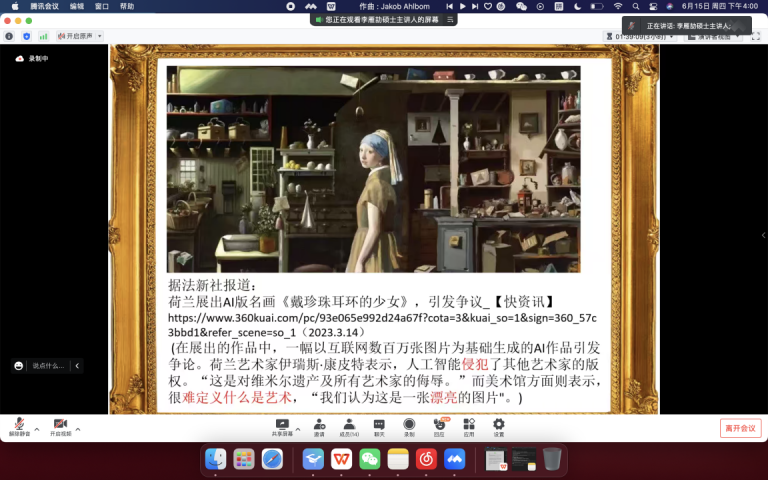Open the 设置 settings gear
The image size is (768, 480).
(499, 427)
